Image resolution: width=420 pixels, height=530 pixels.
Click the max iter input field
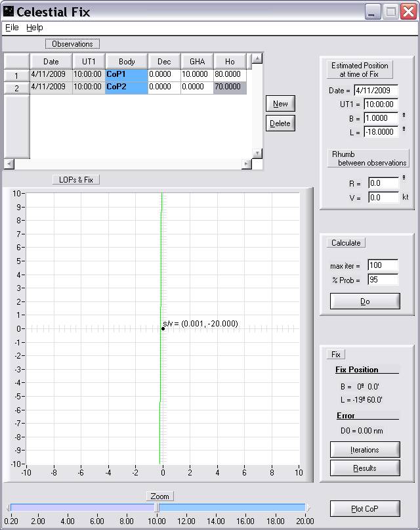383,266
